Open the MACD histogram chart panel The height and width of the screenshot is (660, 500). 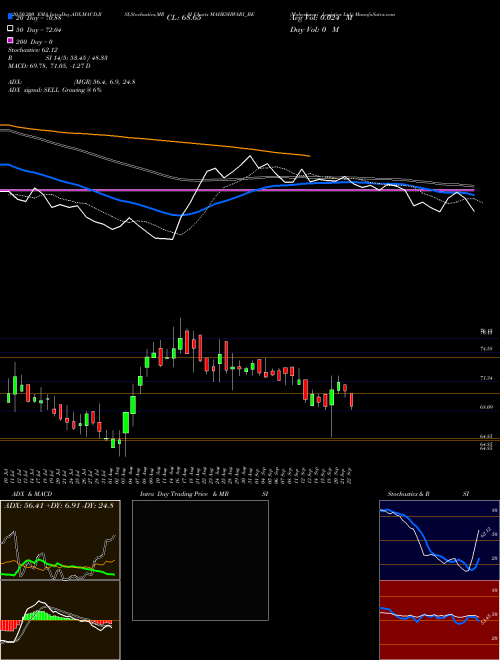tap(60, 620)
